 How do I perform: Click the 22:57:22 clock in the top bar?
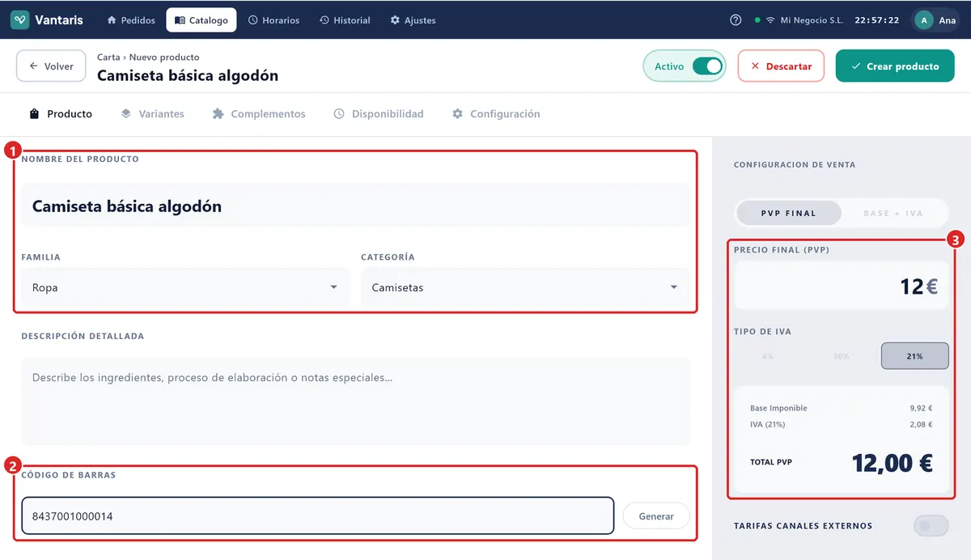click(876, 20)
